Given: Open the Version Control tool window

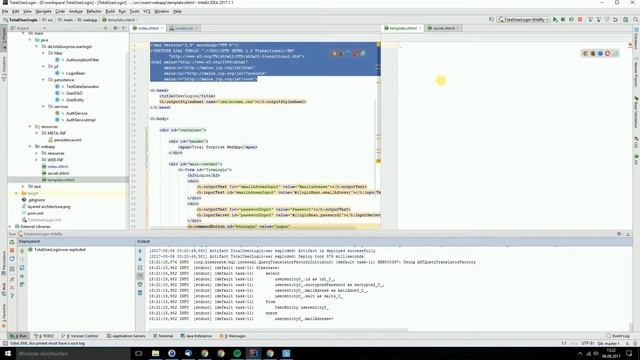Looking at the screenshot, I should pyautogui.click(x=80, y=336).
